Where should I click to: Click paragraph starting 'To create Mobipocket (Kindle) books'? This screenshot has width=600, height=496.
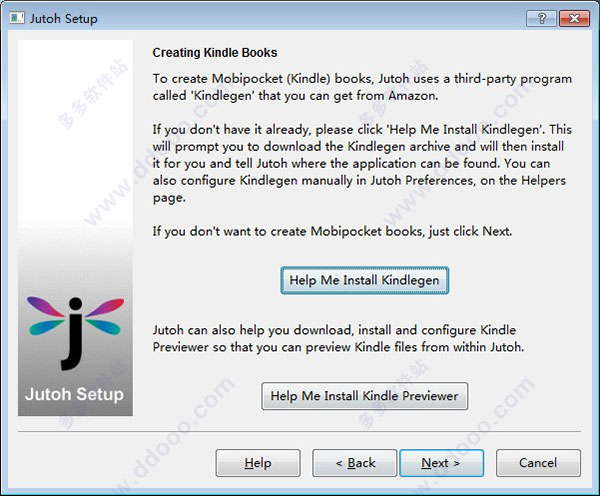click(362, 87)
